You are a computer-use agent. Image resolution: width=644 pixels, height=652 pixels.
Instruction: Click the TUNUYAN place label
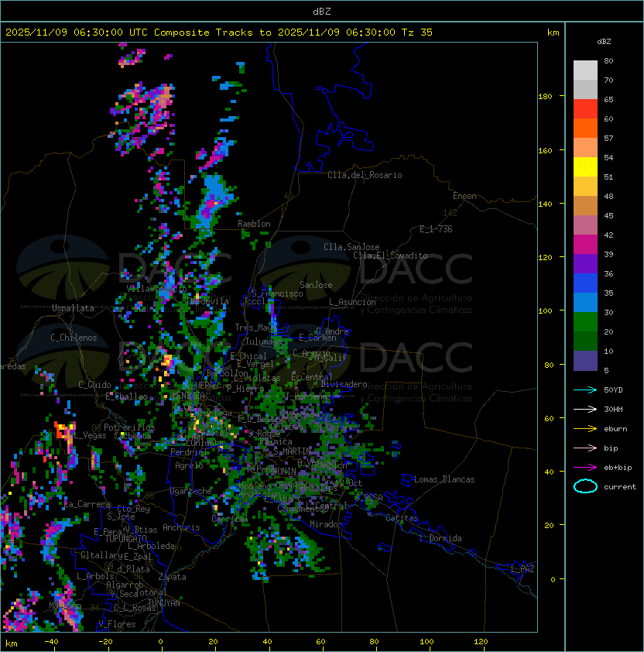point(164,603)
